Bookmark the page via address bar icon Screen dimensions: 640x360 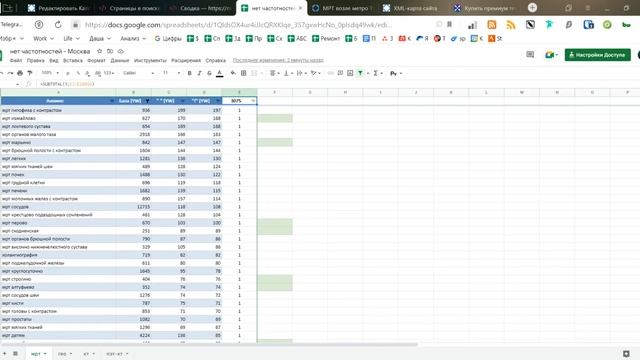(x=449, y=25)
